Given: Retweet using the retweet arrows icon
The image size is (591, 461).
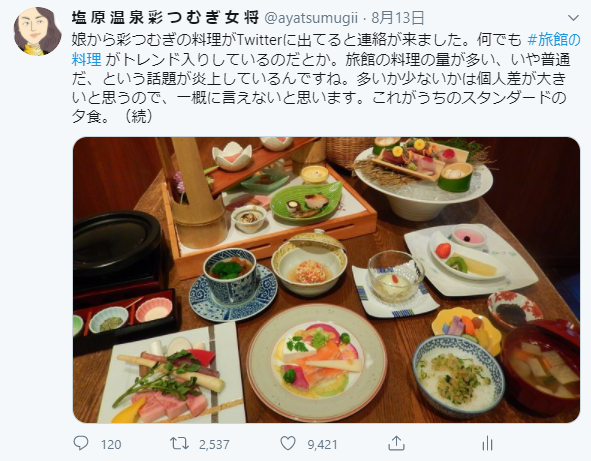Looking at the screenshot, I should (179, 443).
